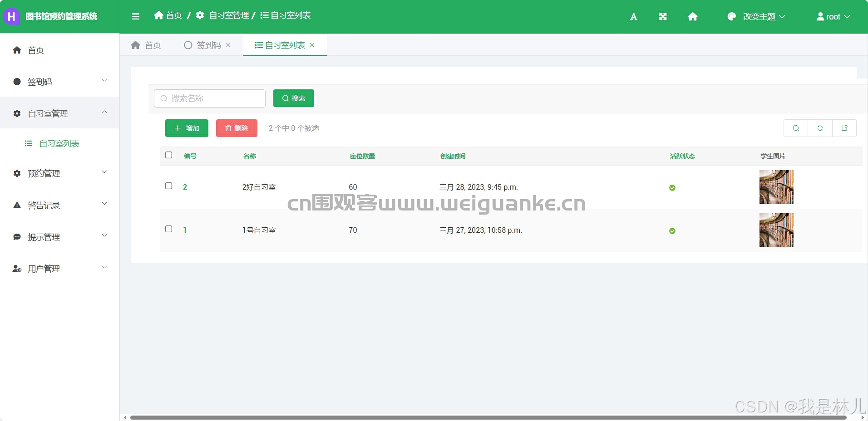Screen dimensions: 868x421
Task: Click the green 增加 button
Action: (x=187, y=128)
